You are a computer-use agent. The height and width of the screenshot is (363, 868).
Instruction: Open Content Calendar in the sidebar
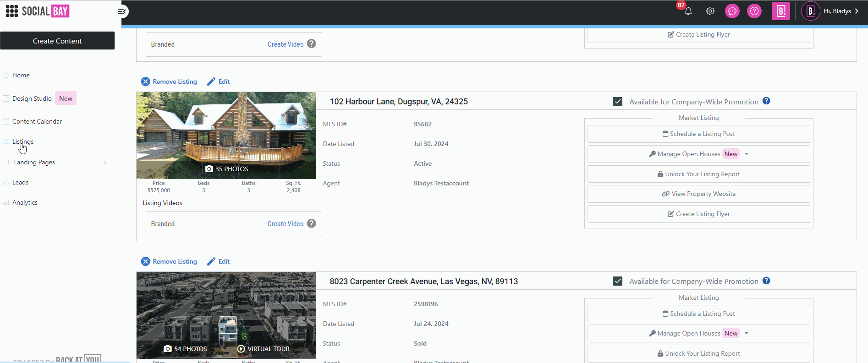click(37, 121)
